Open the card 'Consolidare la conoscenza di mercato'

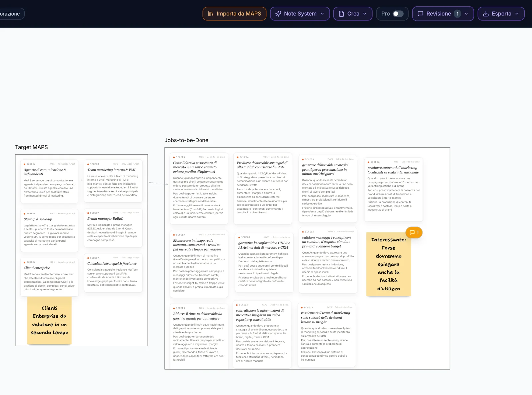pos(199,188)
